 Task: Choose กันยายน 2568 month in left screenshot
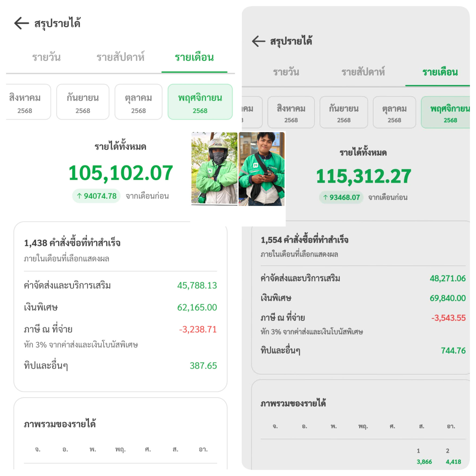point(83,102)
